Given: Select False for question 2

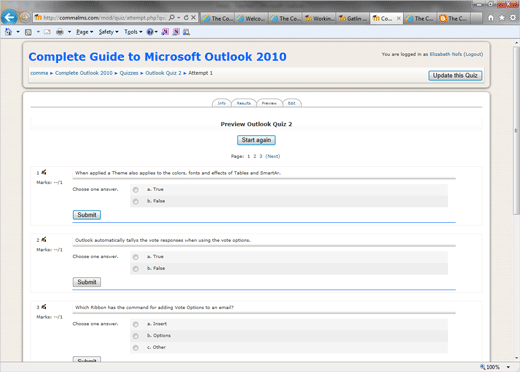Looking at the screenshot, I should click(x=136, y=269).
